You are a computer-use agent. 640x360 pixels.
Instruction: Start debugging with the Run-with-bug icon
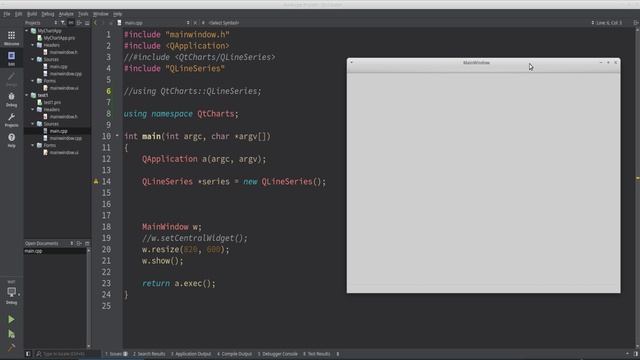coord(11,334)
